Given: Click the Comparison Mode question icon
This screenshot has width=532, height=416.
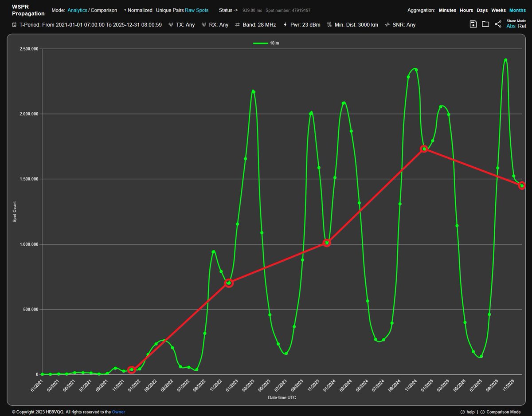Looking at the screenshot, I should click(x=482, y=412).
